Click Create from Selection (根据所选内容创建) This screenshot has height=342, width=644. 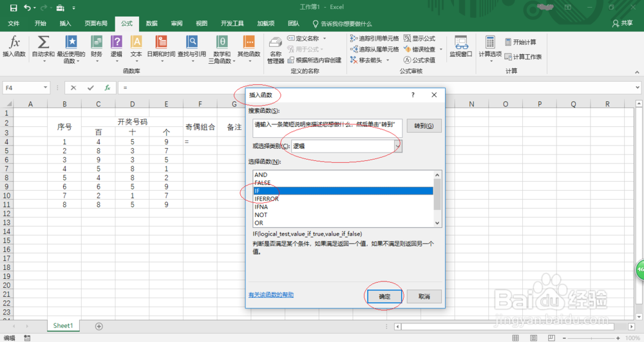tap(314, 60)
